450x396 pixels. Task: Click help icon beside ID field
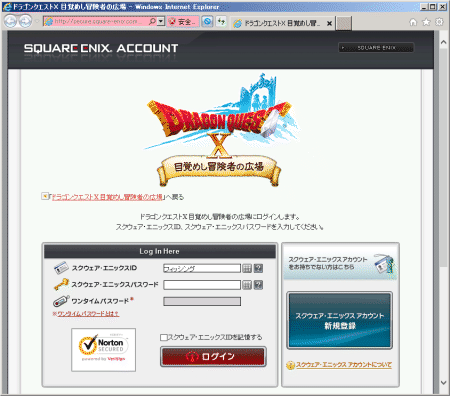pyautogui.click(x=258, y=268)
